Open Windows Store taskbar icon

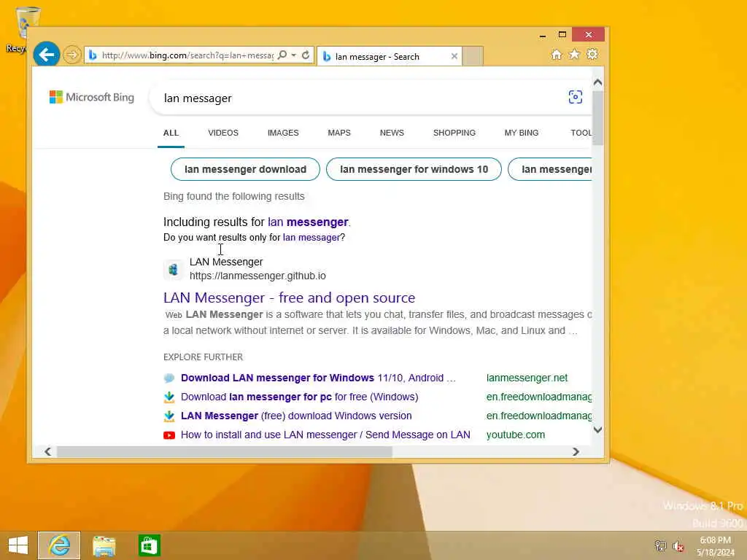[149, 545]
